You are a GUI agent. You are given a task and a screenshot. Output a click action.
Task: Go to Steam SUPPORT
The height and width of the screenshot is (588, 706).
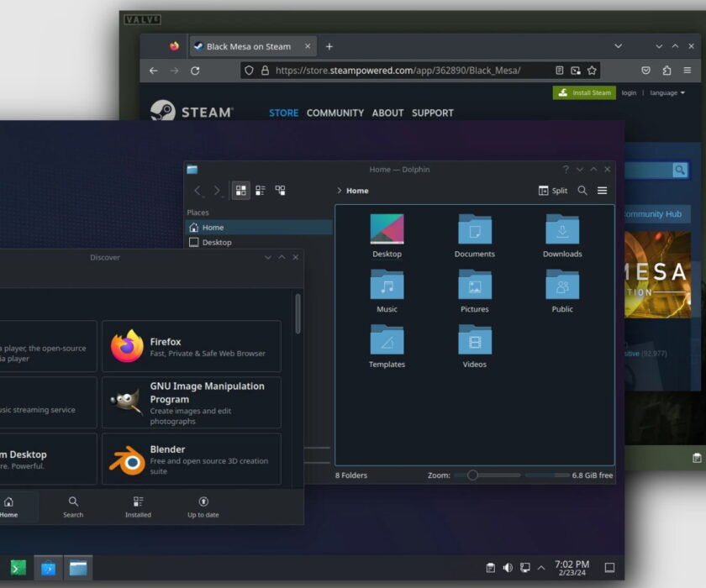pos(432,113)
